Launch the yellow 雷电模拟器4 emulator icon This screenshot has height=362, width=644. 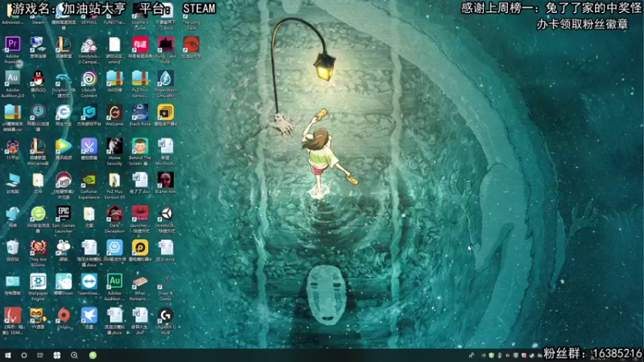(139, 248)
